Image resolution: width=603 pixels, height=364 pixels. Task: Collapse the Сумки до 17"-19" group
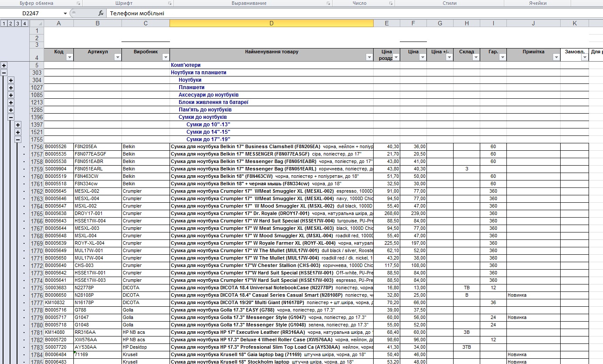[x=18, y=139]
